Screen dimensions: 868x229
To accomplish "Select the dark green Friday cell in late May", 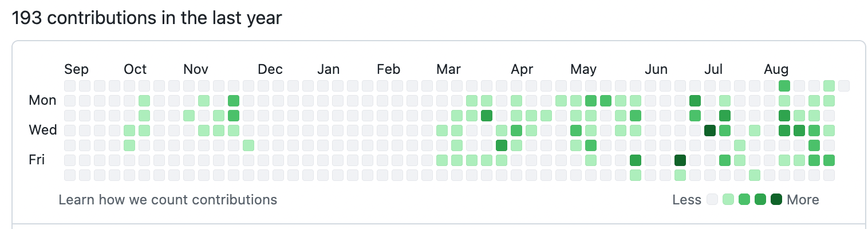I will coord(636,160).
